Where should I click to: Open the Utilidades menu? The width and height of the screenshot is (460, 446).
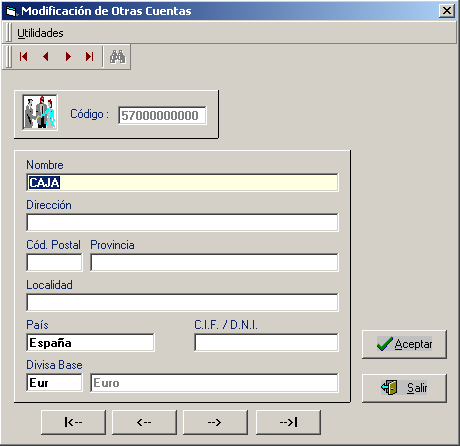40,33
